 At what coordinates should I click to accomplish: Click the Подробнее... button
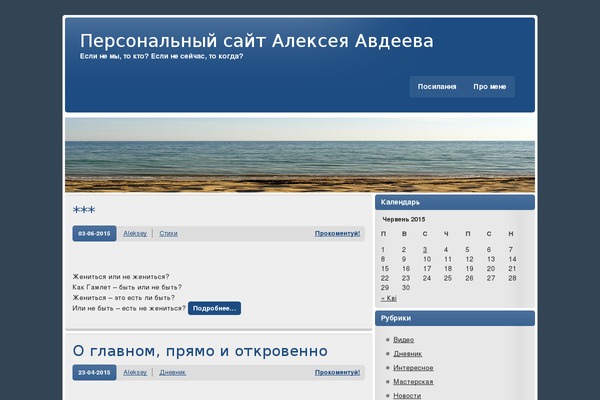pos(214,308)
